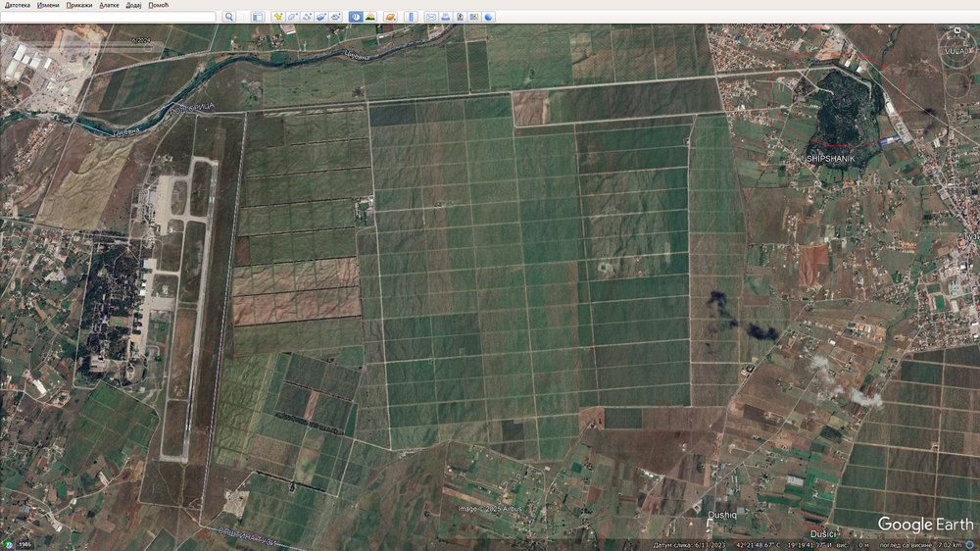Add an image overlay icon
This screenshot has width=980, height=551.
pyautogui.click(x=320, y=17)
